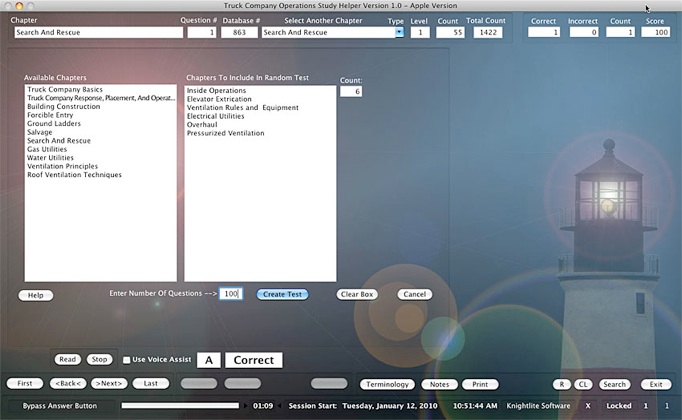Click the Bypass Answer Button
Viewport: 682px width, 420px height.
click(x=60, y=406)
